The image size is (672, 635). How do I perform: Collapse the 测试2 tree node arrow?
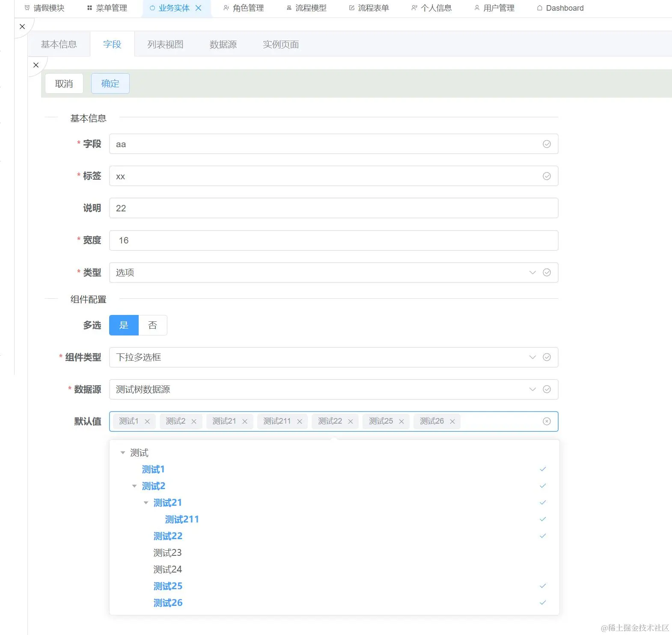click(x=134, y=486)
